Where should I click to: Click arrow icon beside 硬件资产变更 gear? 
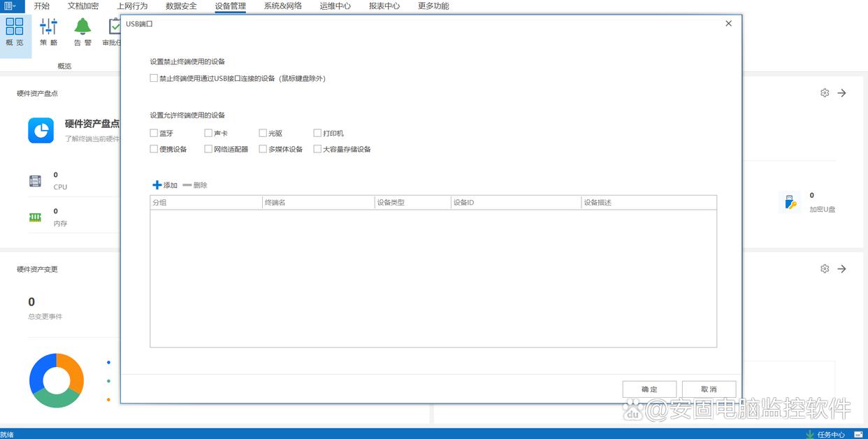(842, 269)
